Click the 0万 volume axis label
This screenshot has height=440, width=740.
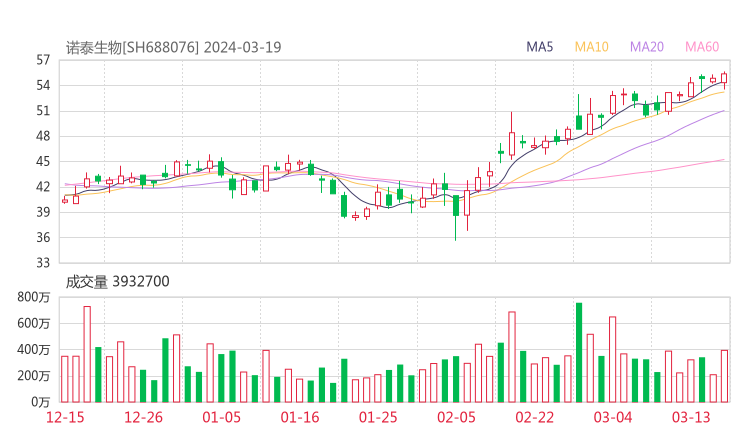click(x=40, y=402)
